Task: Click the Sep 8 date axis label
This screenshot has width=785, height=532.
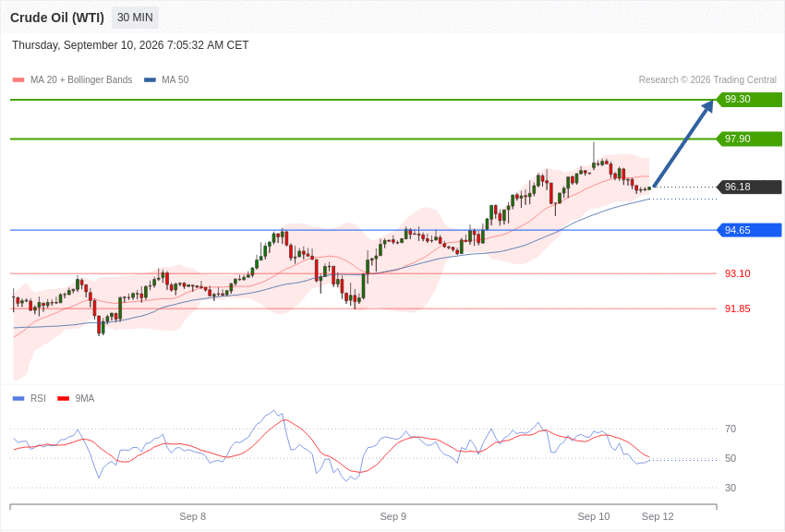Action: (x=193, y=516)
